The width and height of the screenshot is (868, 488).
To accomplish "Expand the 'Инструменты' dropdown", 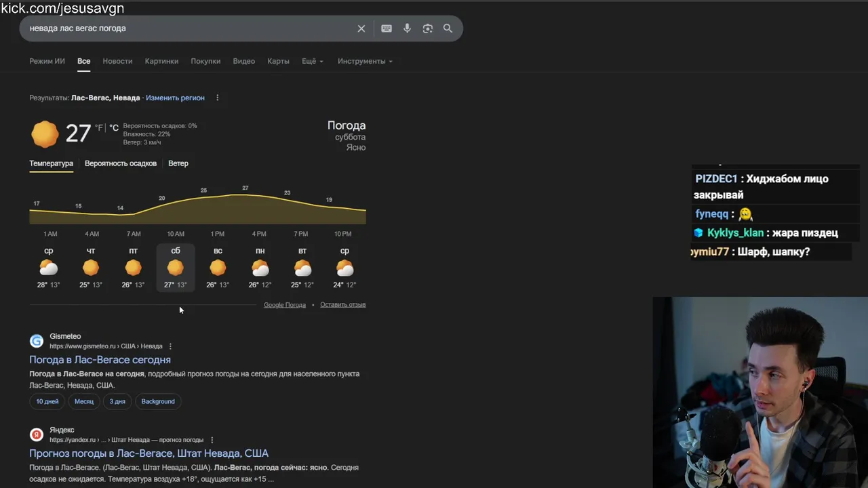I will pyautogui.click(x=365, y=61).
